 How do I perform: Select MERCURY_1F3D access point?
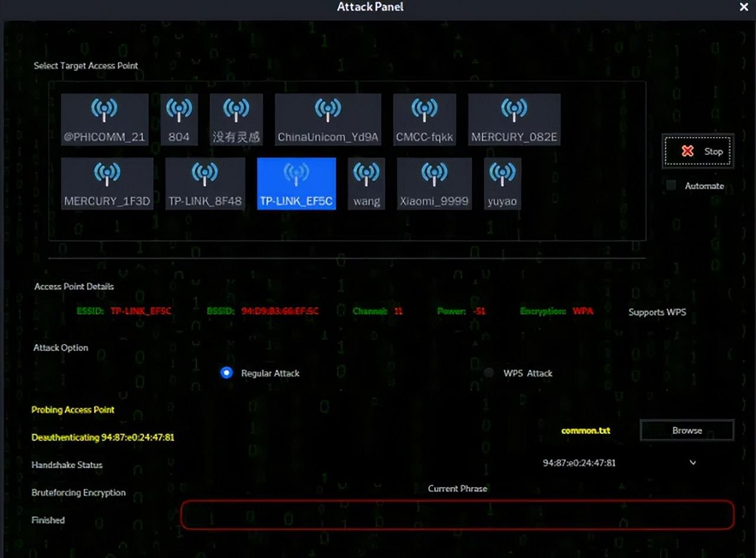[107, 183]
